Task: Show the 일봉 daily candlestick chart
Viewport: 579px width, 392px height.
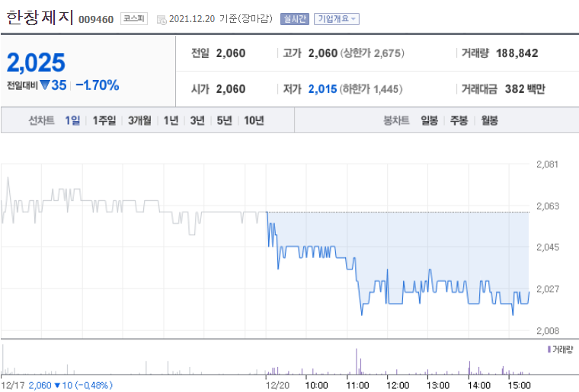Action: coord(429,120)
